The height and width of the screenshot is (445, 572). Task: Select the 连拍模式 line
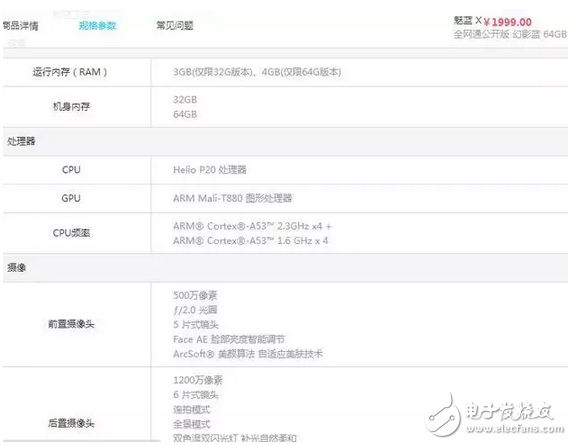click(x=192, y=409)
